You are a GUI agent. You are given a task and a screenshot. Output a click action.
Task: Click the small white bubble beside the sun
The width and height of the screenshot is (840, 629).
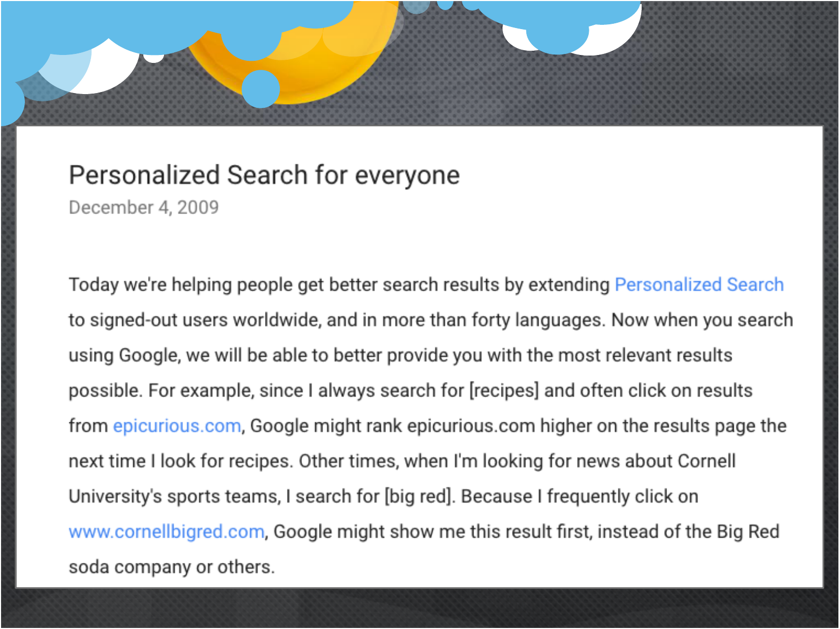pyautogui.click(x=154, y=57)
